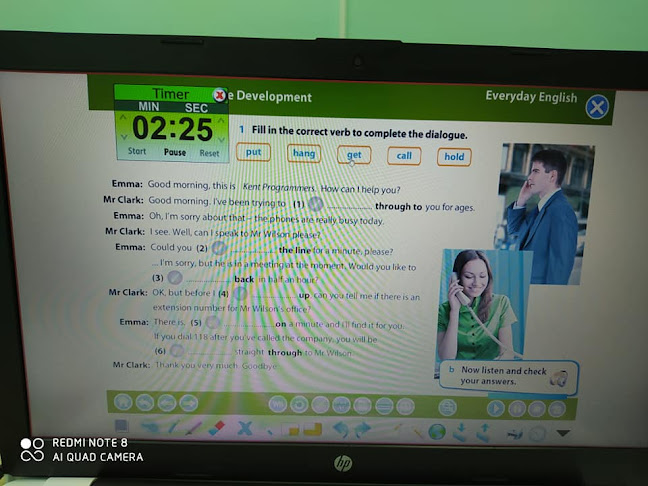Click the blue X clear annotations tool
Viewport: 648px width, 486px height.
tap(245, 429)
